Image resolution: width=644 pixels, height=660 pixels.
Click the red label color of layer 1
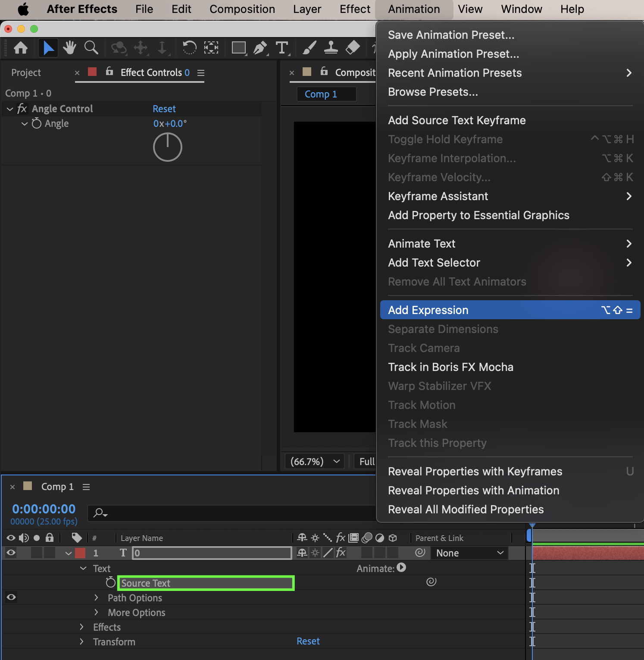(x=80, y=553)
